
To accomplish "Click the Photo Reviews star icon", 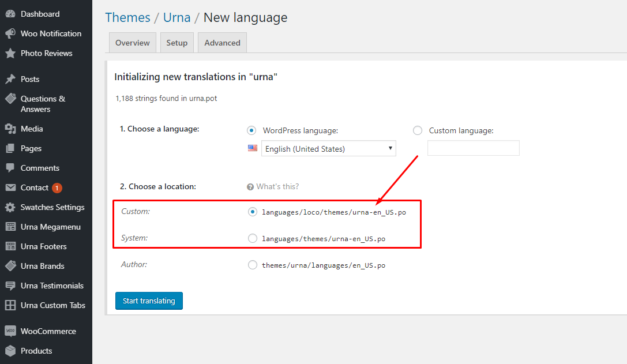I will [x=10, y=53].
